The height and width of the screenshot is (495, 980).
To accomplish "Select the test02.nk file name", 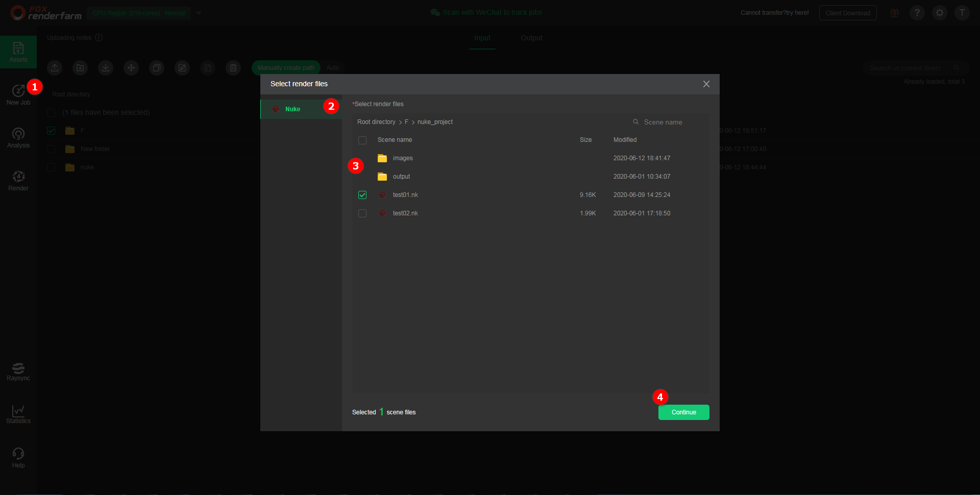I will coord(405,213).
